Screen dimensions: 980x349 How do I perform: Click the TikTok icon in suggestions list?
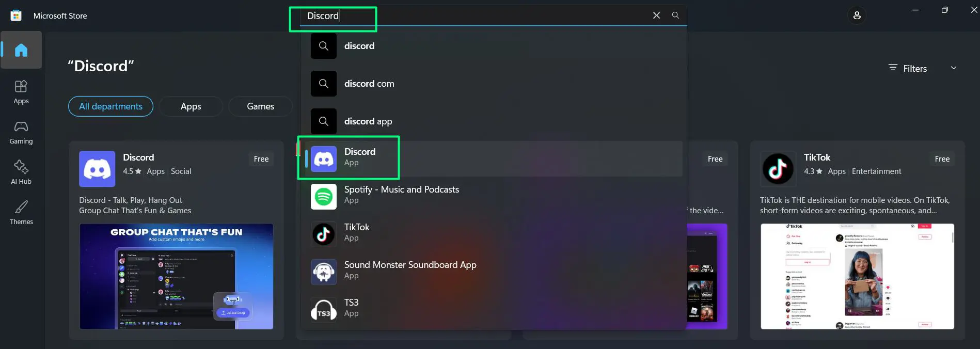coord(324,234)
